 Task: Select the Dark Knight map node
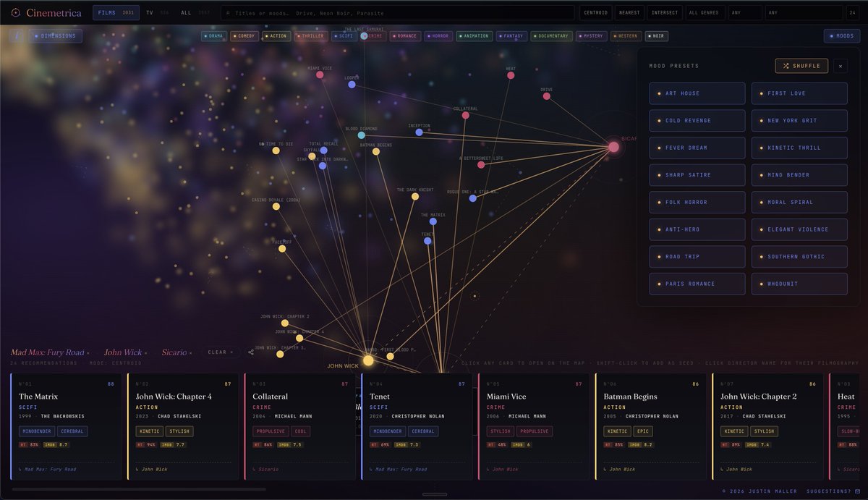click(415, 196)
